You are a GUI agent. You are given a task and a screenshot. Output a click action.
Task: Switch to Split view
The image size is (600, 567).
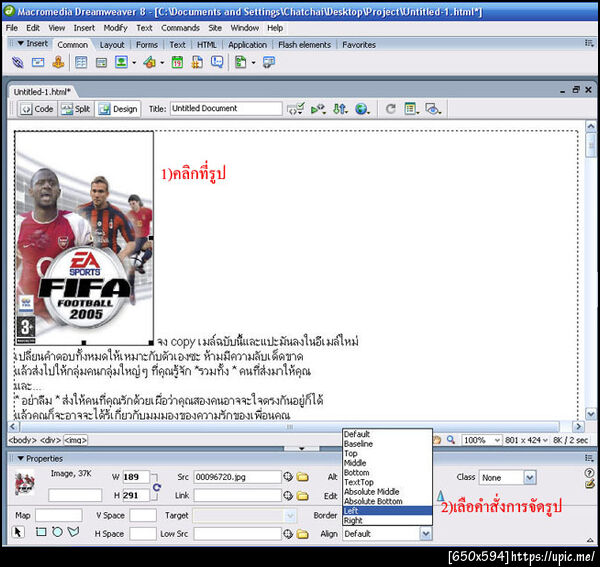[x=76, y=109]
